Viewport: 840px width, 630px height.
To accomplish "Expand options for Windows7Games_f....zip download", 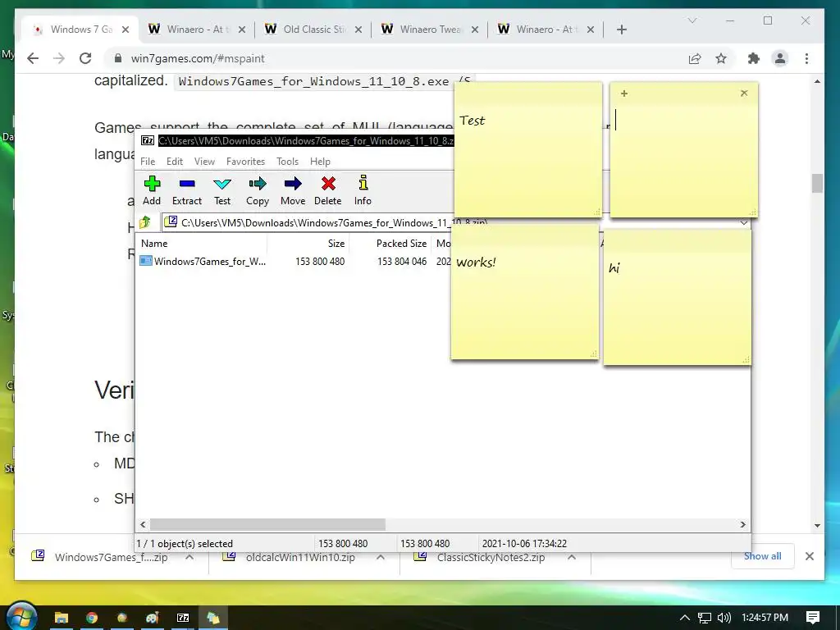I will pos(189,558).
